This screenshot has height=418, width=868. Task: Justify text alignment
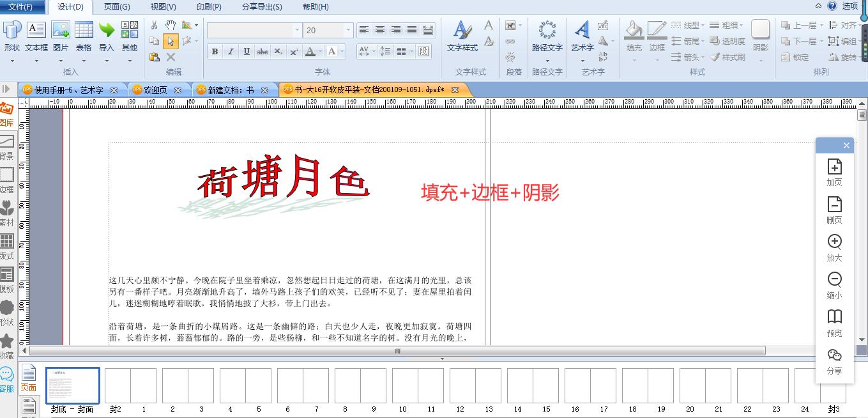click(x=412, y=30)
